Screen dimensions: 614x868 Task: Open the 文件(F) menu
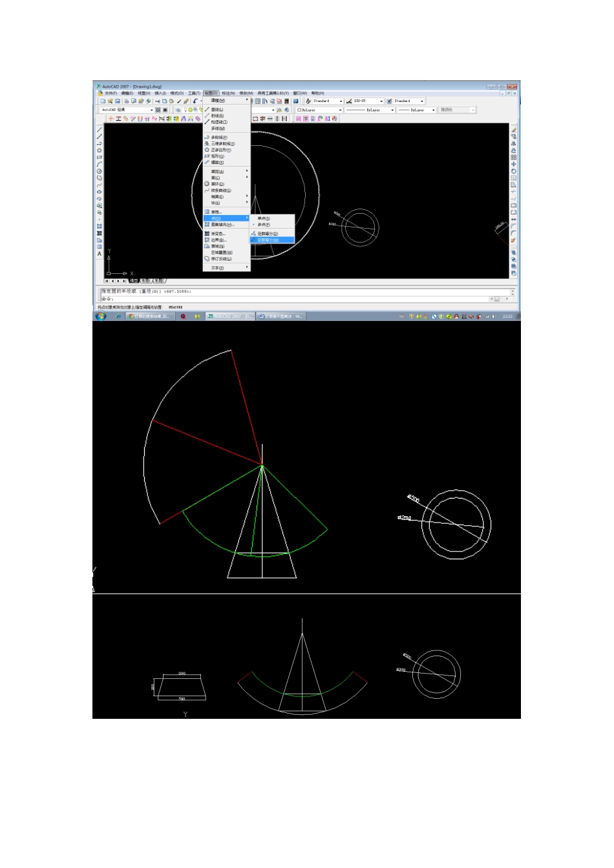click(x=110, y=93)
